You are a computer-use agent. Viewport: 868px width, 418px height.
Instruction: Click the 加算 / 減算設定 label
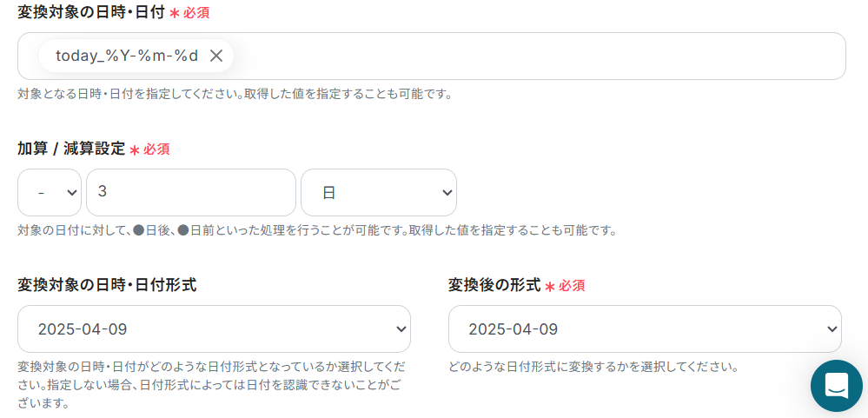tap(71, 149)
